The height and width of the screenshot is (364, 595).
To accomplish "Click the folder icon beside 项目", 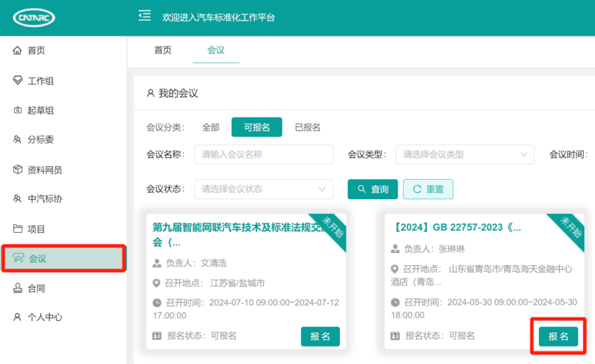I will click(17, 229).
